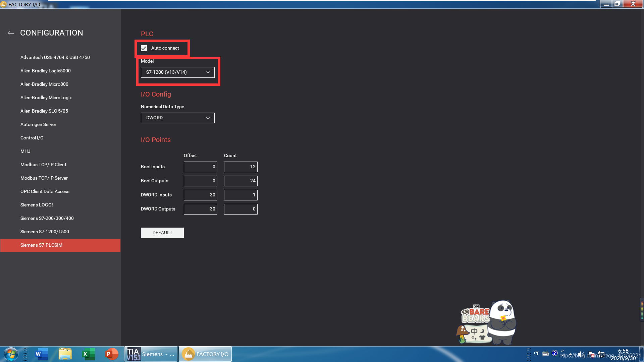Edit DWORD Inputs count field

(x=241, y=195)
